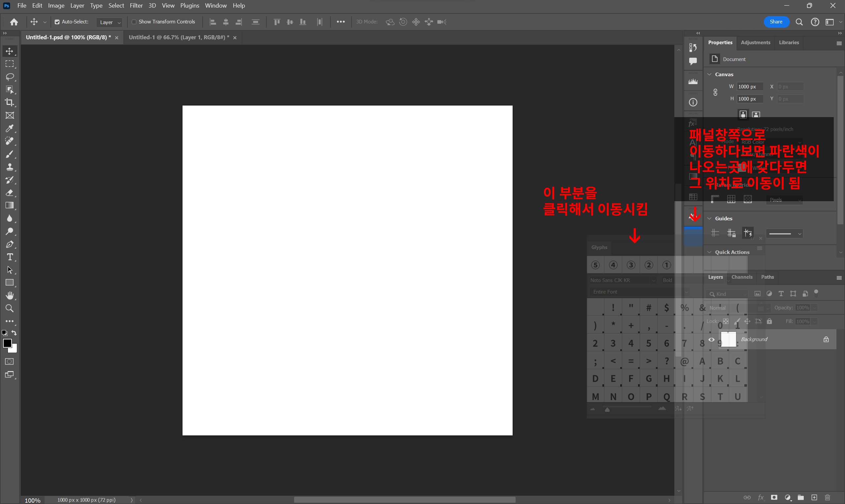Select the Horizontal Type tool
The image size is (845, 504).
click(x=10, y=257)
